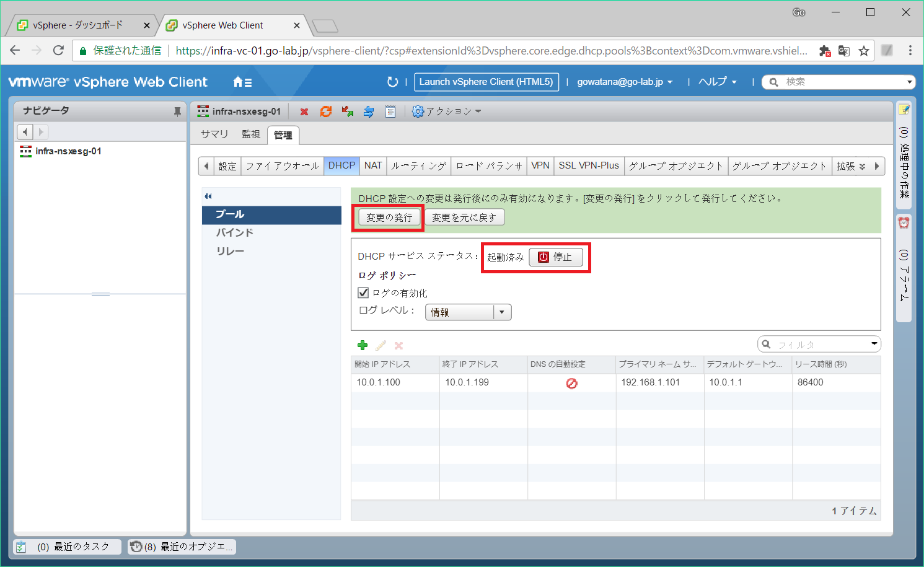Open the ロード バランサ sub-tab

[489, 166]
